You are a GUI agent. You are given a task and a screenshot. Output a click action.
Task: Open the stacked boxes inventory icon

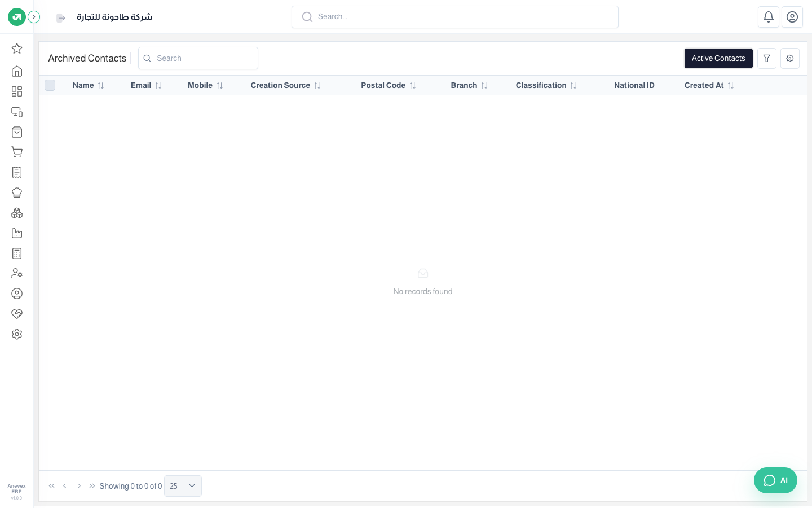pos(17,213)
